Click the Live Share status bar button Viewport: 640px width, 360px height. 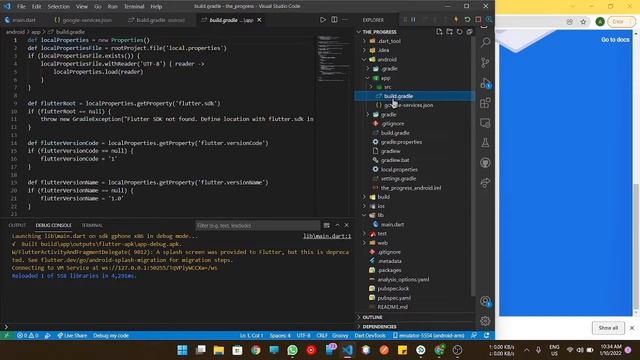[x=72, y=336]
